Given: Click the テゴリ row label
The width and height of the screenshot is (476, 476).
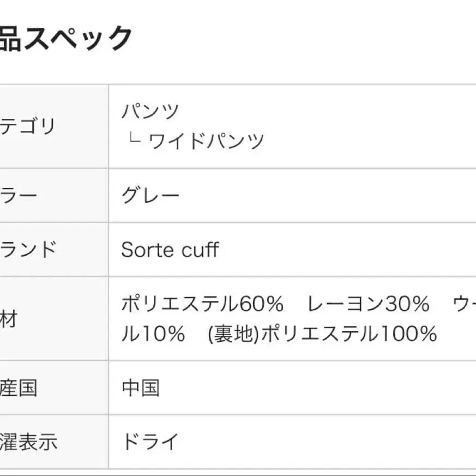Looking at the screenshot, I should pyautogui.click(x=27, y=126).
